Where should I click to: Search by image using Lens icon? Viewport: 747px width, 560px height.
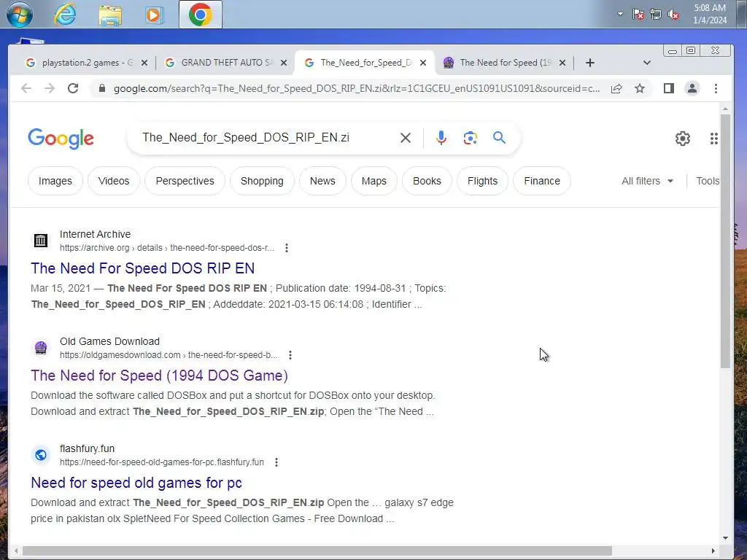point(471,138)
